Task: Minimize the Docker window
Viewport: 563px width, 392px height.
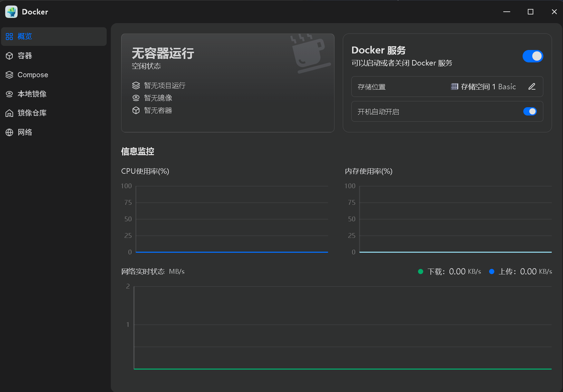Action: point(507,12)
